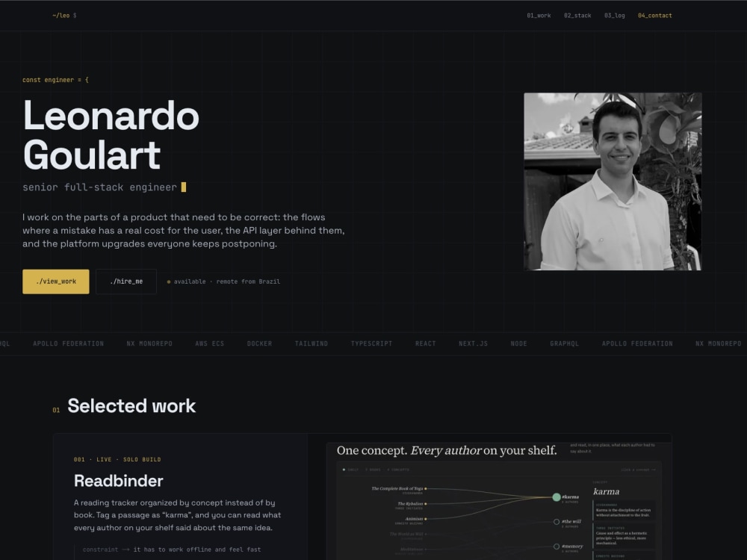Viewport: 747px width, 560px height.
Task: Click the first APOLLO FEDERATION marquee label
Action: pos(68,343)
